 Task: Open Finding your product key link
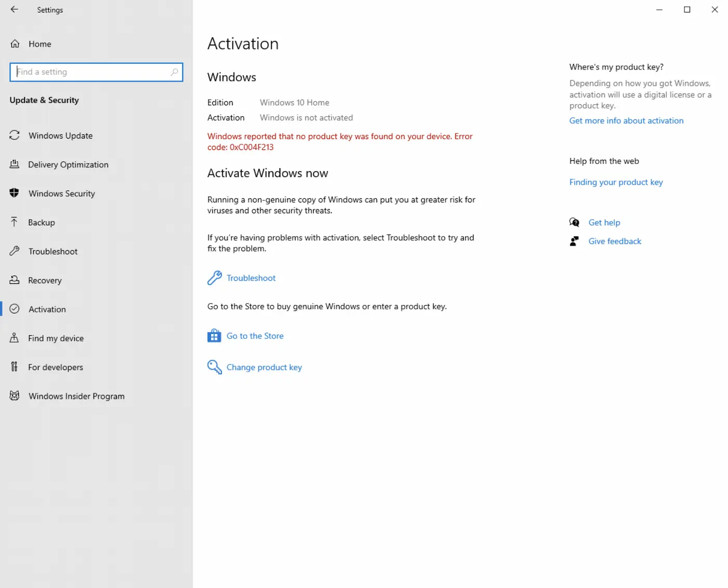616,182
